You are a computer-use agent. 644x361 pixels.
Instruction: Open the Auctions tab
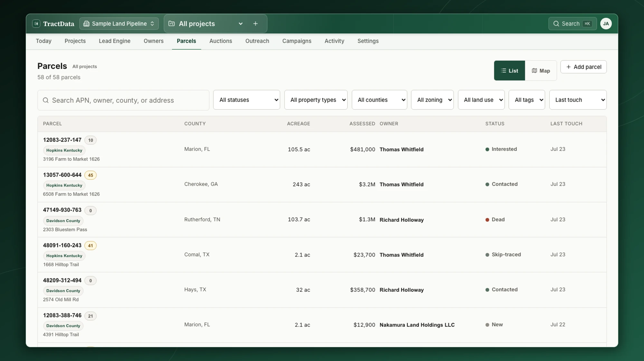point(221,41)
